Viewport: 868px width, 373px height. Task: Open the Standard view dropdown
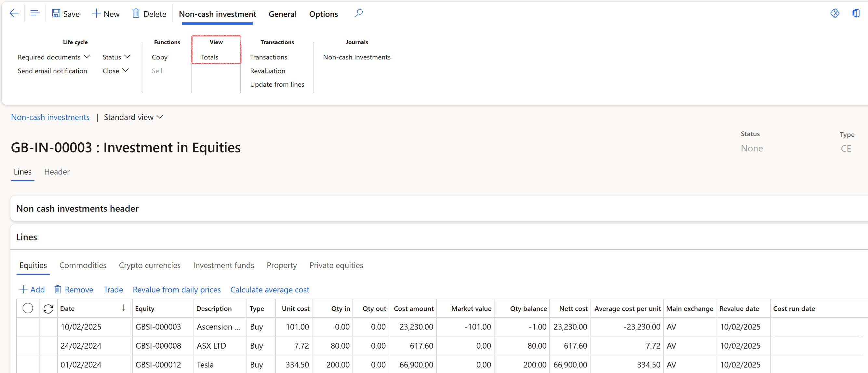tap(133, 117)
